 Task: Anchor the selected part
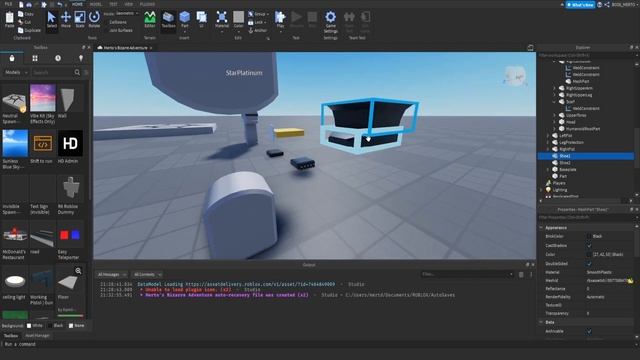coord(258,30)
